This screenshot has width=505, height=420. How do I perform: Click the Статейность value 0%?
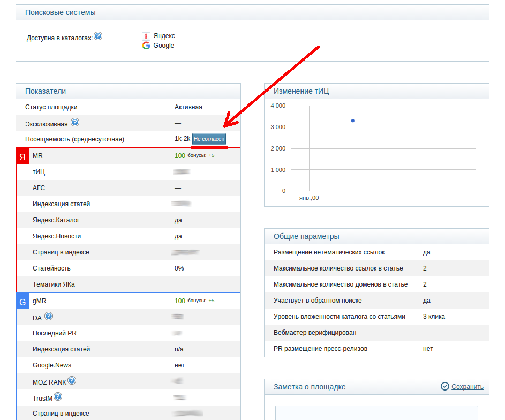pyautogui.click(x=179, y=268)
